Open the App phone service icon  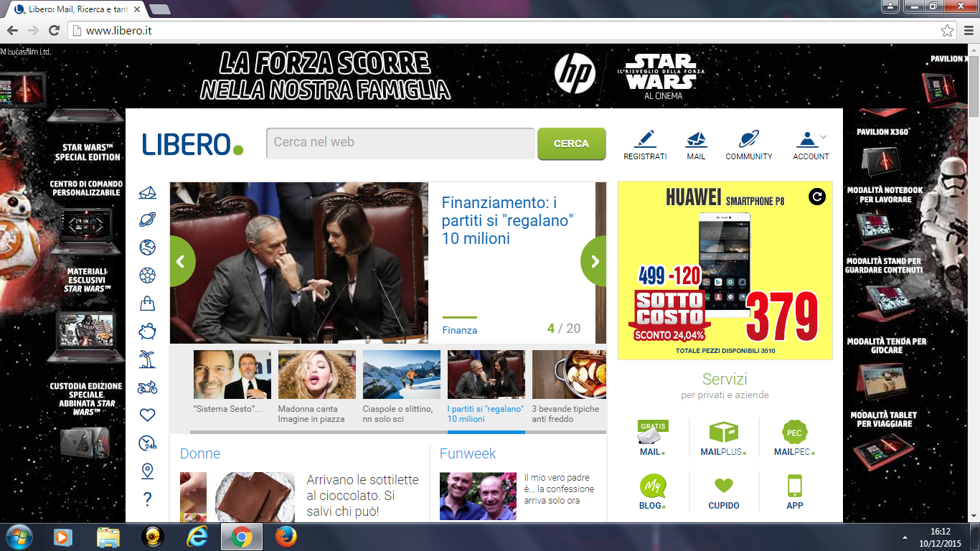(x=795, y=491)
